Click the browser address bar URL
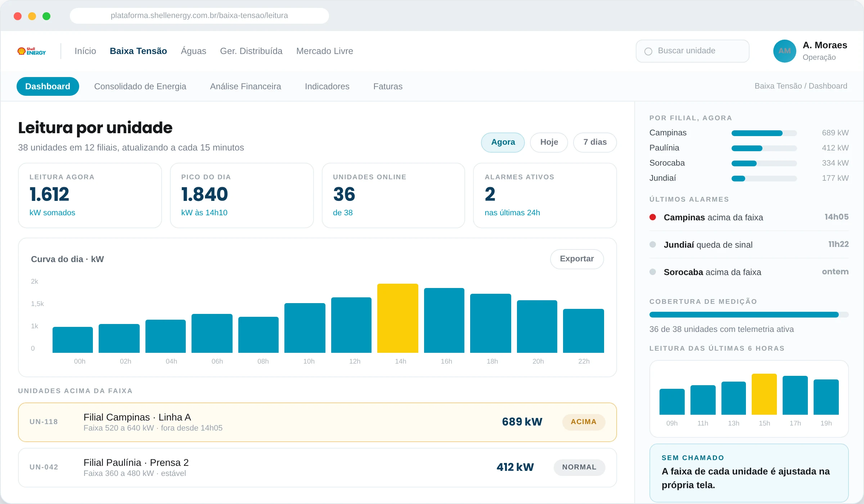 pyautogui.click(x=199, y=15)
